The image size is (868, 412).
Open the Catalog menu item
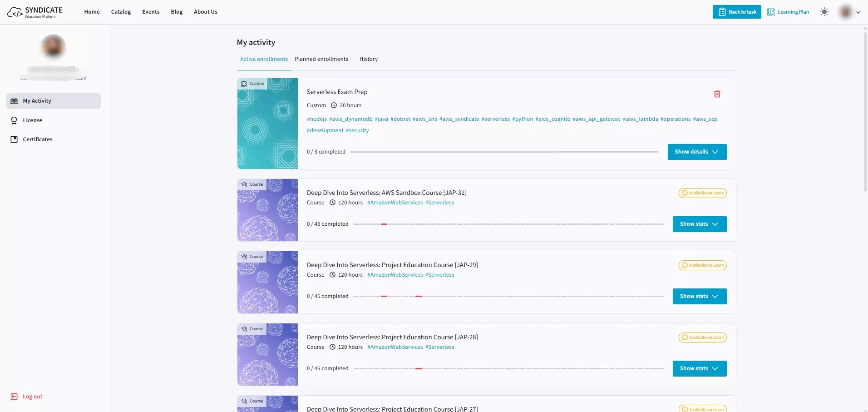pyautogui.click(x=121, y=12)
